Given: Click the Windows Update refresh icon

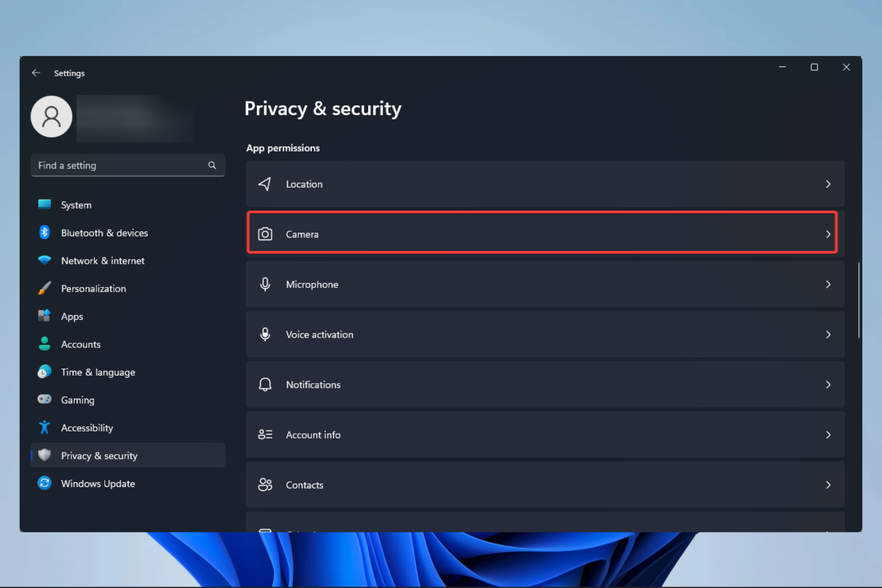Looking at the screenshot, I should pos(45,483).
